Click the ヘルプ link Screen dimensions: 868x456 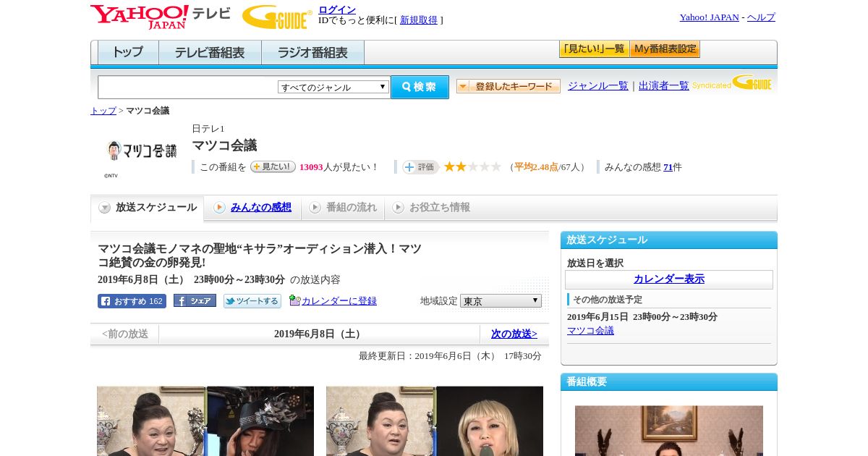[x=761, y=17]
